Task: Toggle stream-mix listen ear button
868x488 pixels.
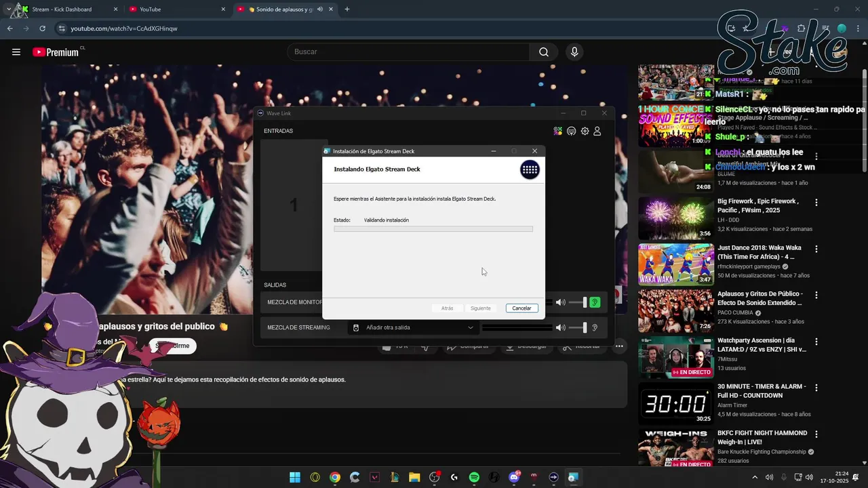Action: pos(595,327)
